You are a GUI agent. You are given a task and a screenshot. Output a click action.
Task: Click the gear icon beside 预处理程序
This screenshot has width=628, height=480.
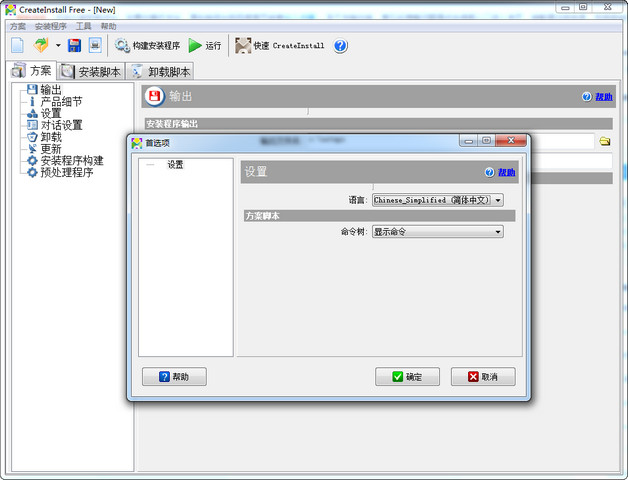coord(32,172)
